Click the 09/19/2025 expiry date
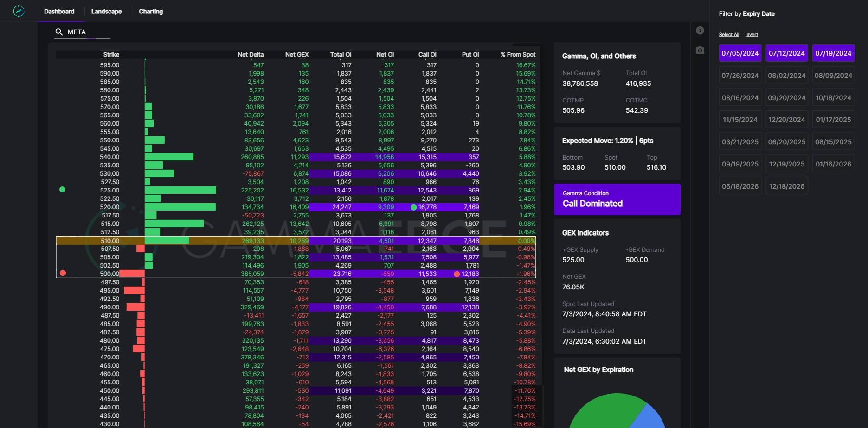This screenshot has width=868, height=428. click(740, 164)
